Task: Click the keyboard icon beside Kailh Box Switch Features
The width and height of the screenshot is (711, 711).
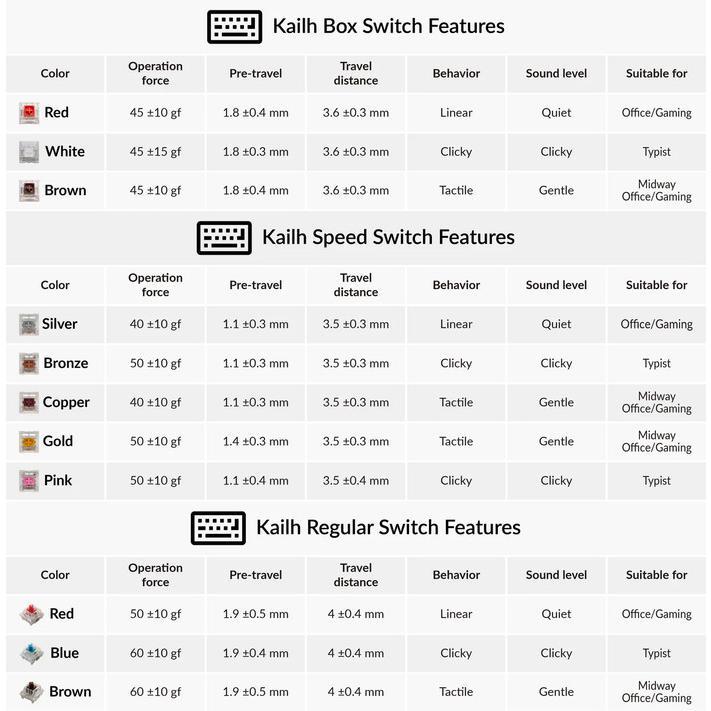Action: click(234, 26)
